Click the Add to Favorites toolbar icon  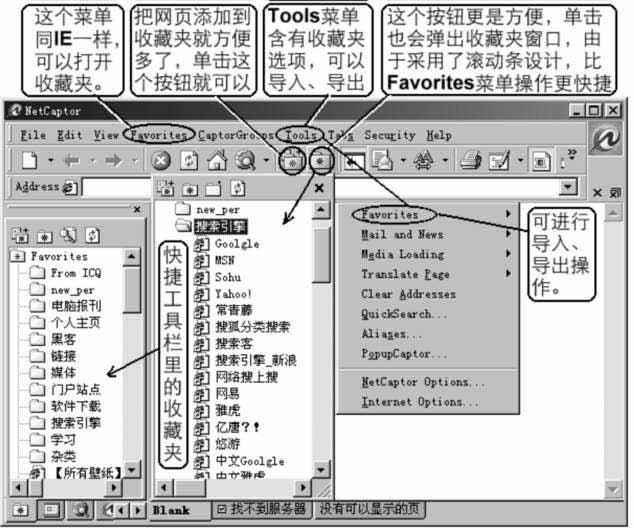292,161
